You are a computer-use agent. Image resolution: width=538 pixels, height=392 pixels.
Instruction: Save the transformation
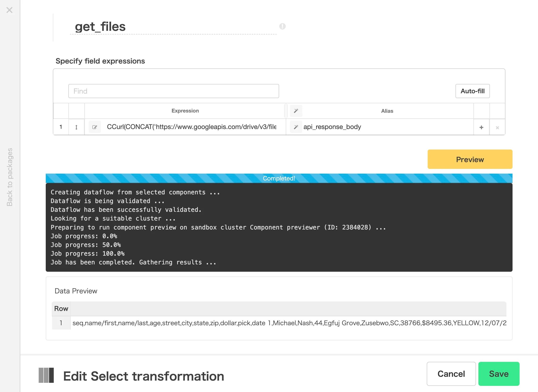(499, 374)
